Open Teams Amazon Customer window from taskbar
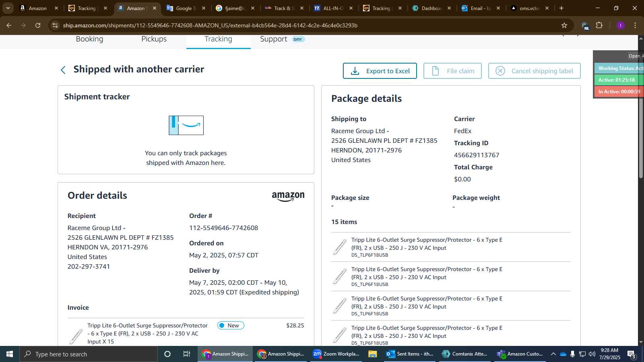This screenshot has width=644, height=362. pos(521,354)
